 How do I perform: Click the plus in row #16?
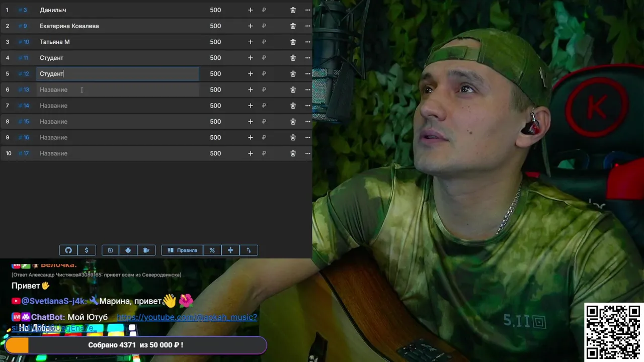(x=251, y=137)
